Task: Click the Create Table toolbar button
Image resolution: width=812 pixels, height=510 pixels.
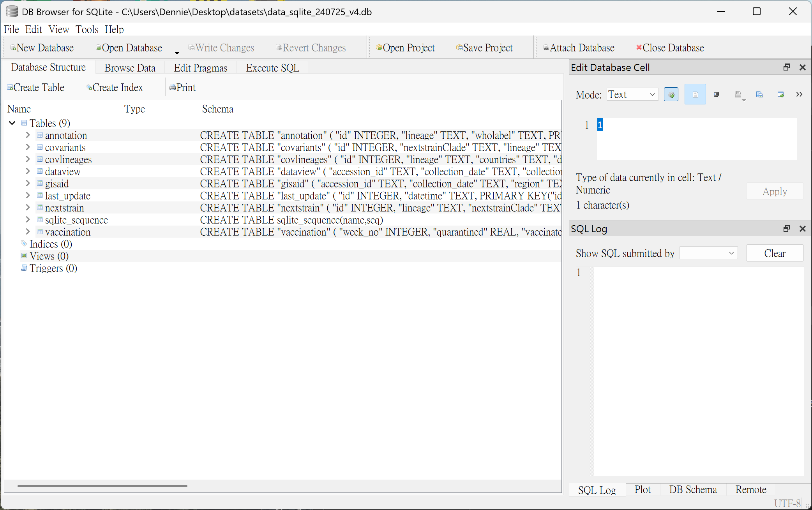Action: [35, 88]
